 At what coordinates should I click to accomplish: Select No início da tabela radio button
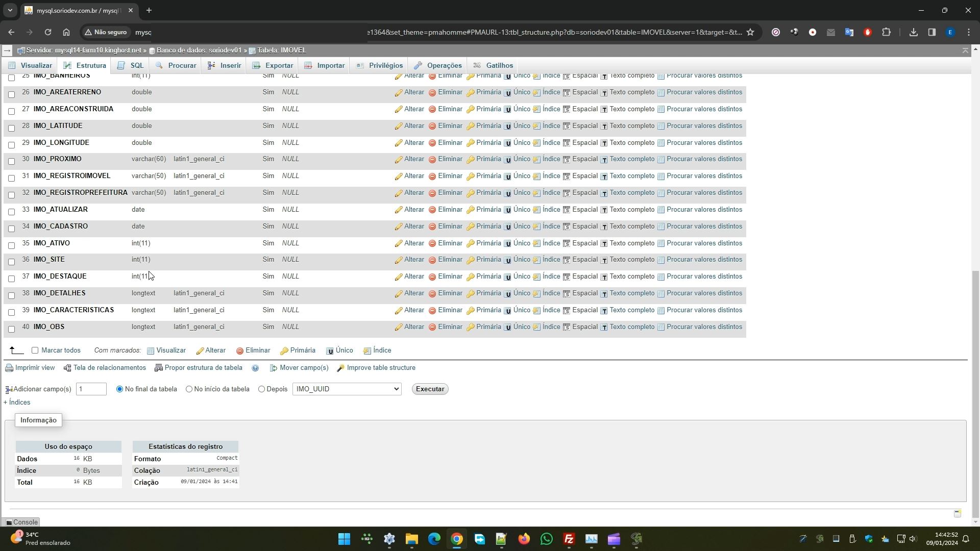[x=189, y=389]
